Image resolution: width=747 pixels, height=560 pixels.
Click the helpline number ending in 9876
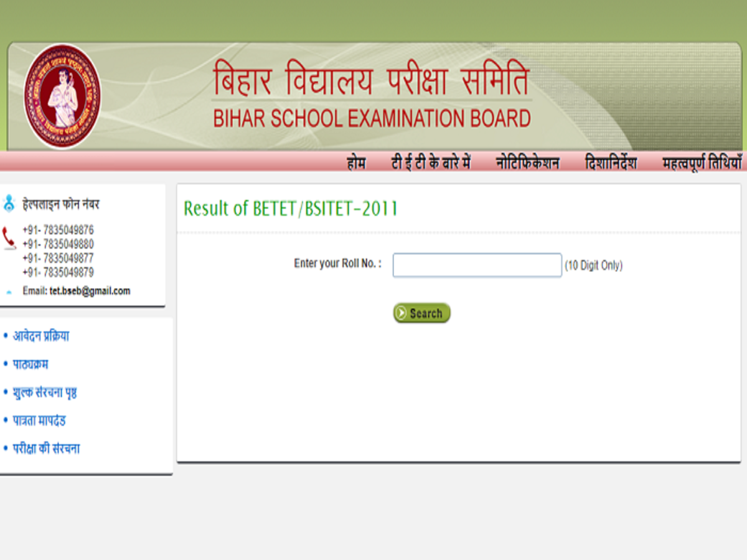58,230
